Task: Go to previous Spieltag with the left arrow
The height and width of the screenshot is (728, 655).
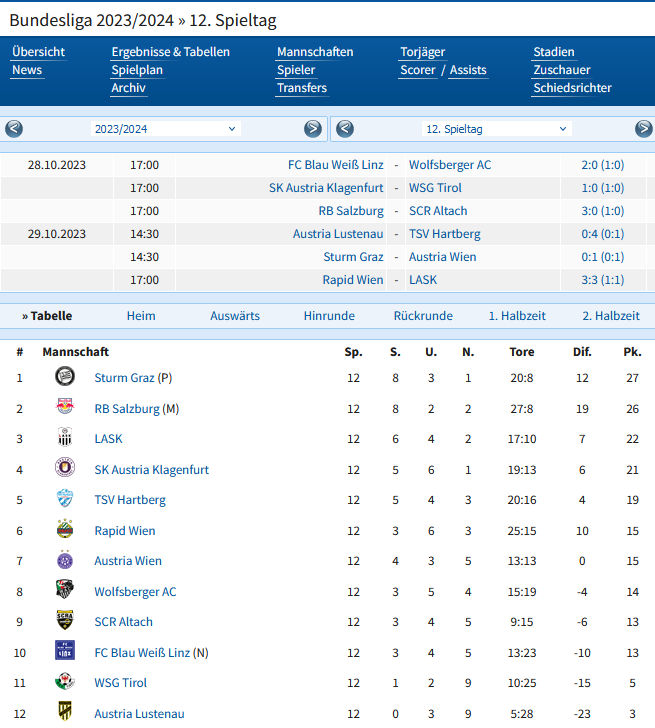Action: coord(345,129)
